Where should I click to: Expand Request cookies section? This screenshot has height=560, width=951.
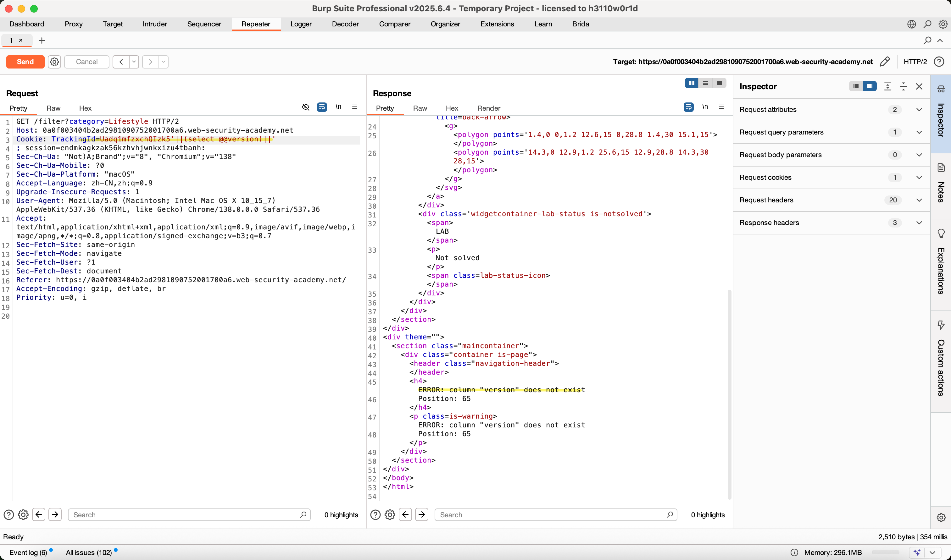click(831, 177)
